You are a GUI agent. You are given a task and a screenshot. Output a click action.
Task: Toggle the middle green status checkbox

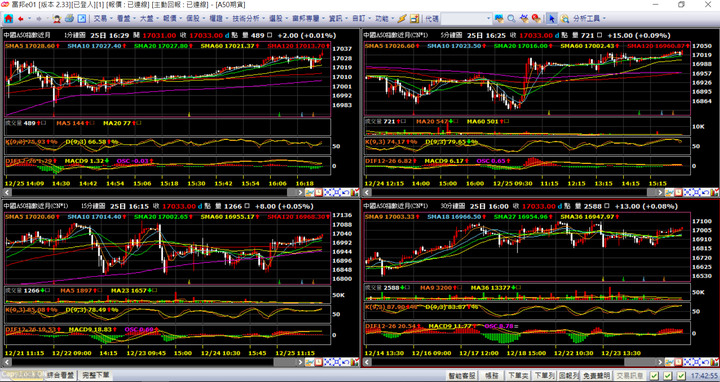coord(668,376)
